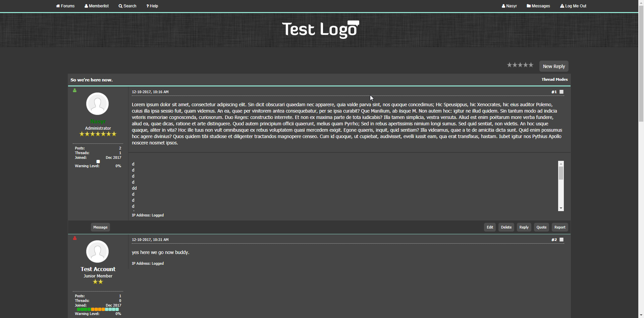Open the Help page
The image size is (644, 318).
click(152, 6)
